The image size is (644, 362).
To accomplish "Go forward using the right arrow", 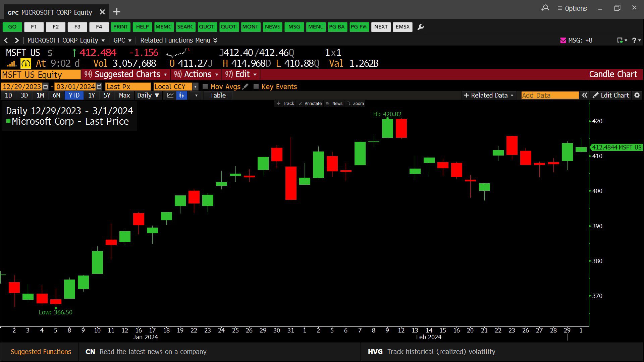I will 17,40.
